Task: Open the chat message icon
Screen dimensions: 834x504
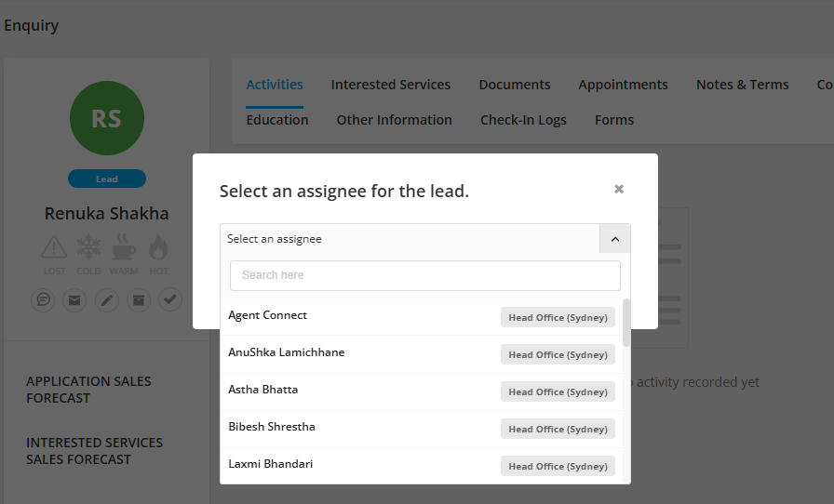Action: 43,299
